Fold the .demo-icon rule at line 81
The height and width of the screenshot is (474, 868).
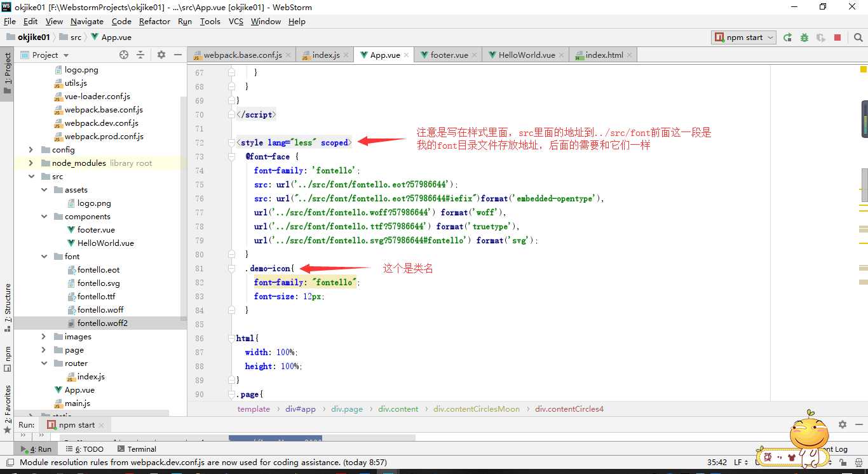(233, 269)
